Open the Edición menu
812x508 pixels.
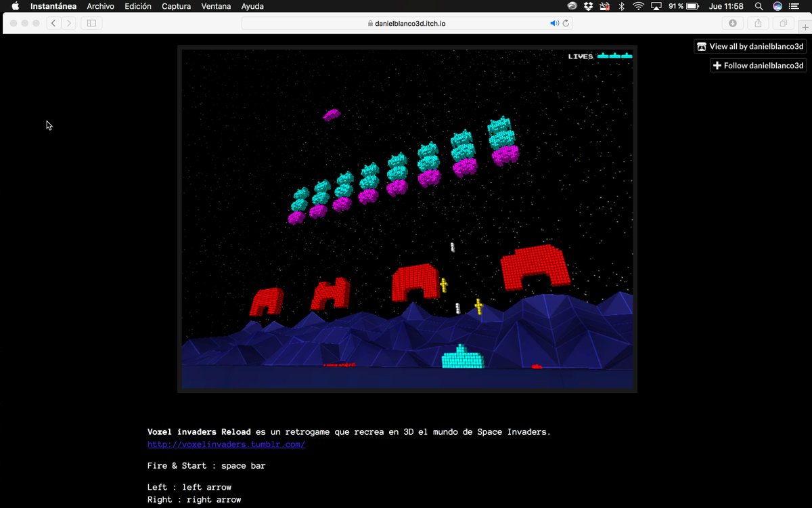(x=138, y=6)
